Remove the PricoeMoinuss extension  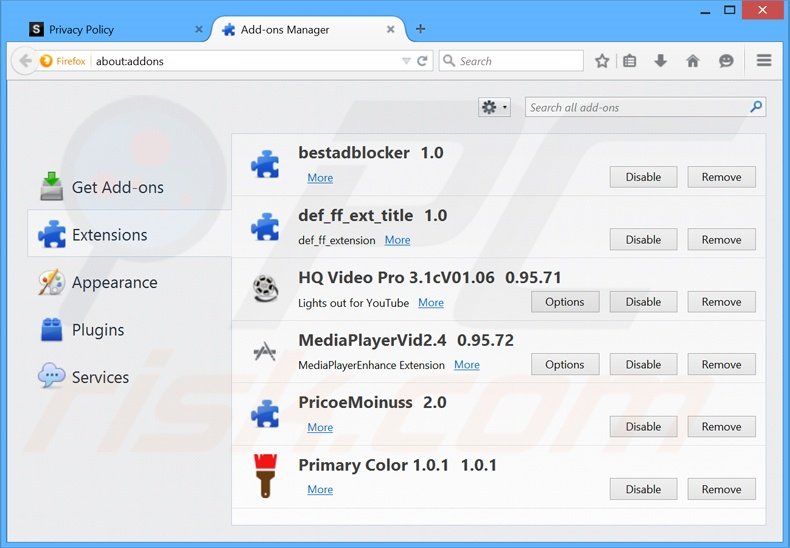click(721, 427)
